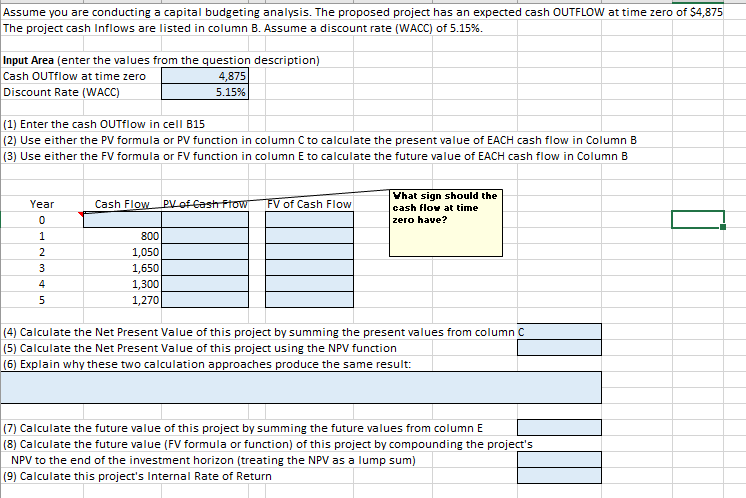The width and height of the screenshot is (746, 498).
Task: Click the '(4) Calculate the Net Present Value' instruction text
Action: [x=264, y=332]
